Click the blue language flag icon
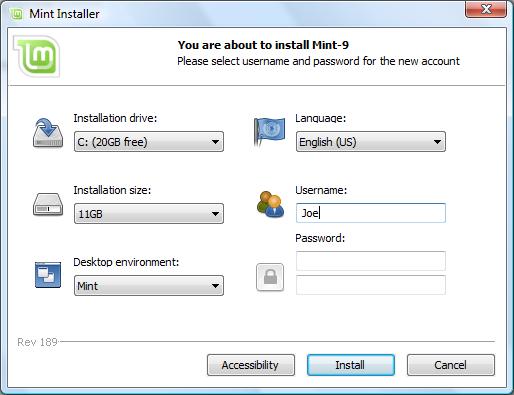Image resolution: width=514 pixels, height=395 pixels. [269, 131]
